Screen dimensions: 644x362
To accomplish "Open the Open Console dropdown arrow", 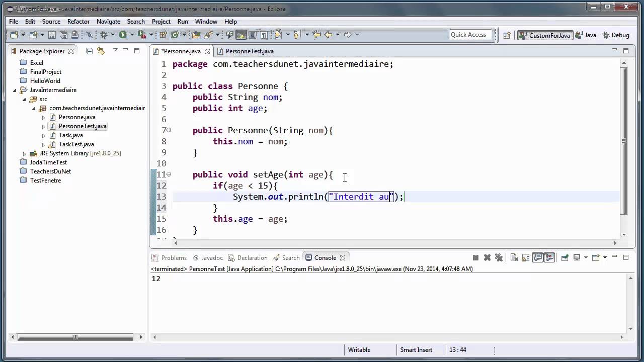I will point(605,257).
